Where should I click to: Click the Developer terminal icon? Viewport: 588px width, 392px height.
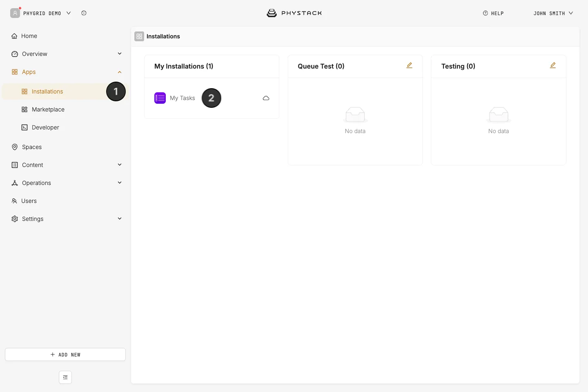point(24,127)
